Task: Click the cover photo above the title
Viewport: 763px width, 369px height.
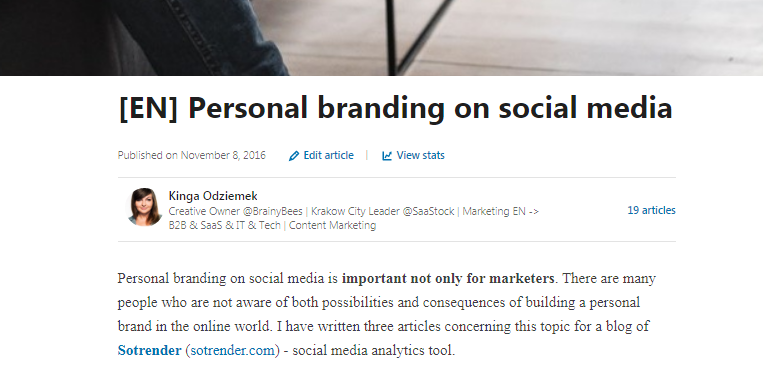Action: (x=382, y=37)
